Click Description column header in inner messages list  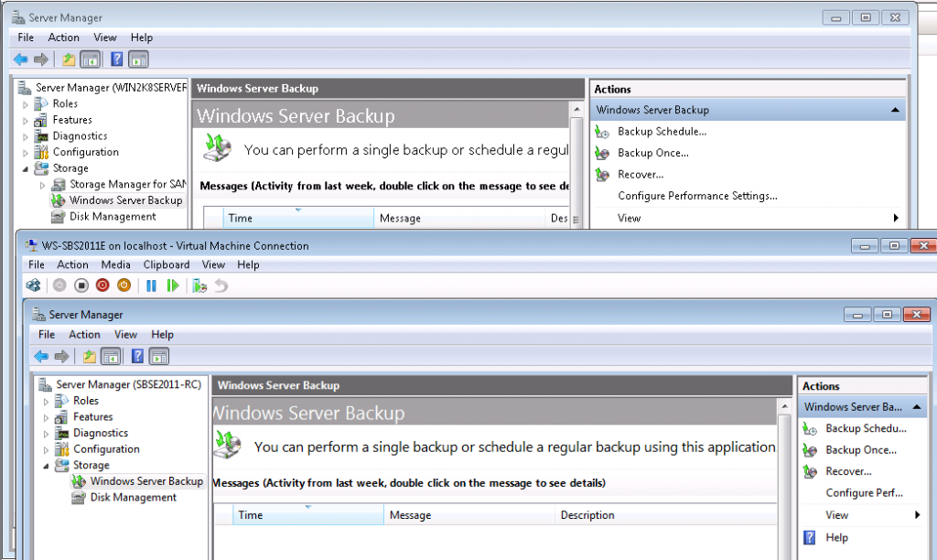tap(666, 514)
